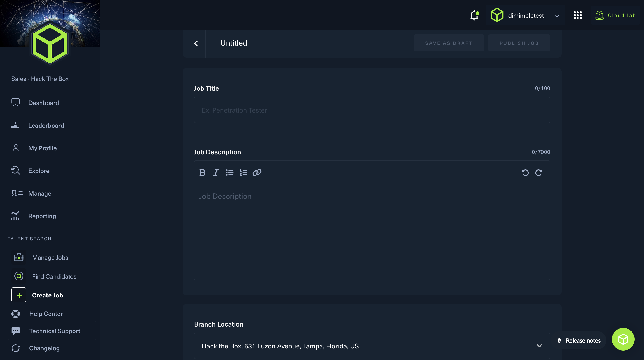Open the Explore section
The width and height of the screenshot is (644, 360).
click(39, 171)
